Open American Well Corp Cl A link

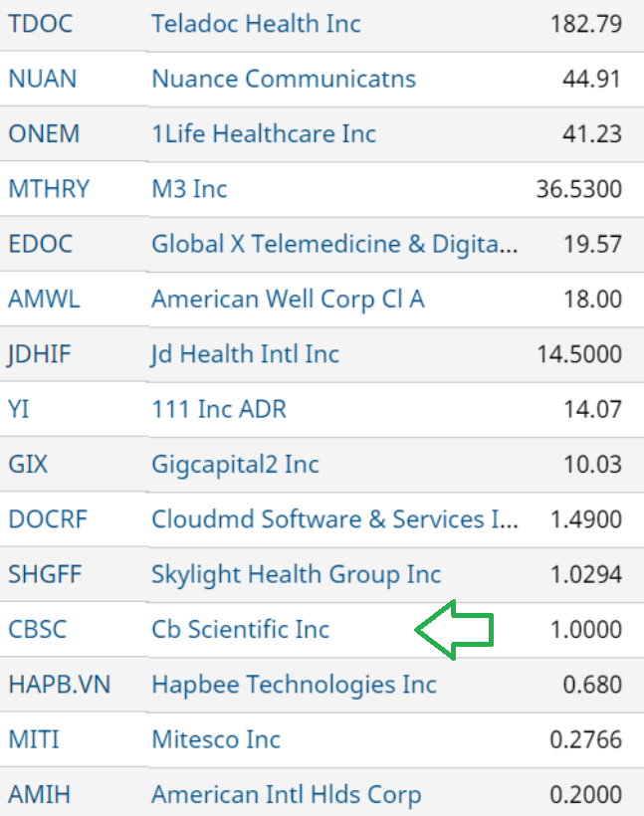pos(288,300)
